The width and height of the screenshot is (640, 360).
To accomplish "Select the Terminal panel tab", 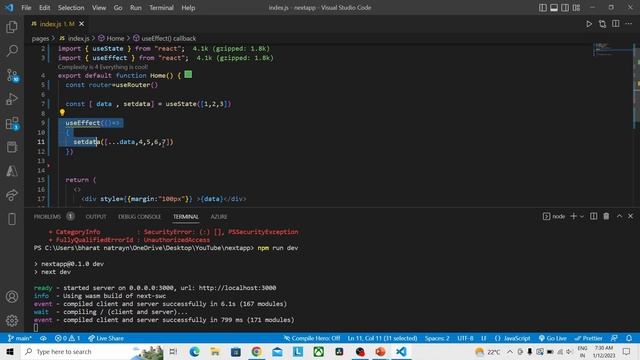I will 186,217.
